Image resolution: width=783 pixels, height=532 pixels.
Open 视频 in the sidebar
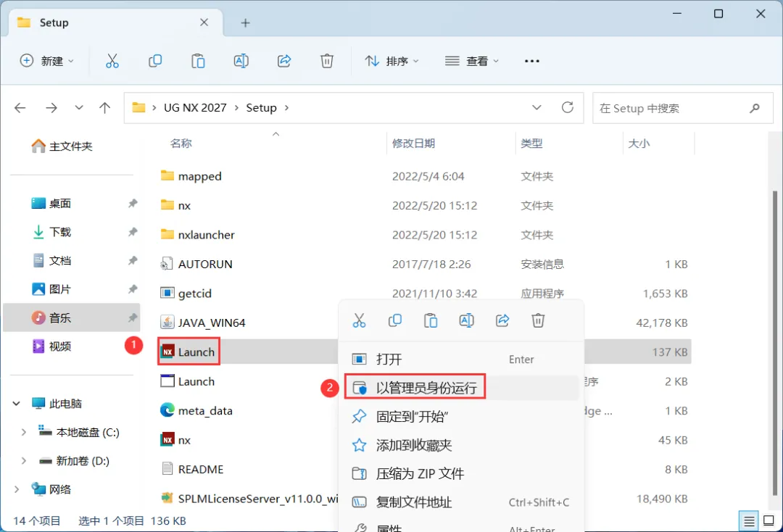coord(52,346)
